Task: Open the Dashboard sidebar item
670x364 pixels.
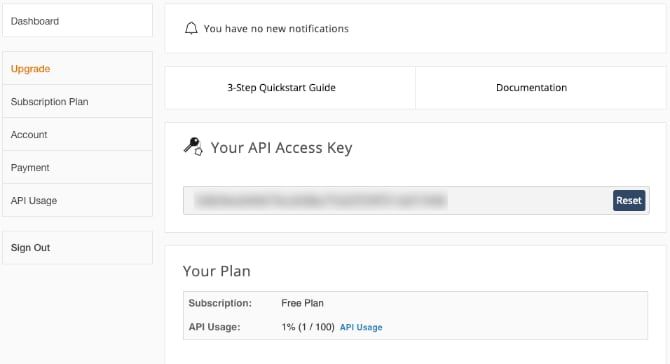Action: coord(77,21)
